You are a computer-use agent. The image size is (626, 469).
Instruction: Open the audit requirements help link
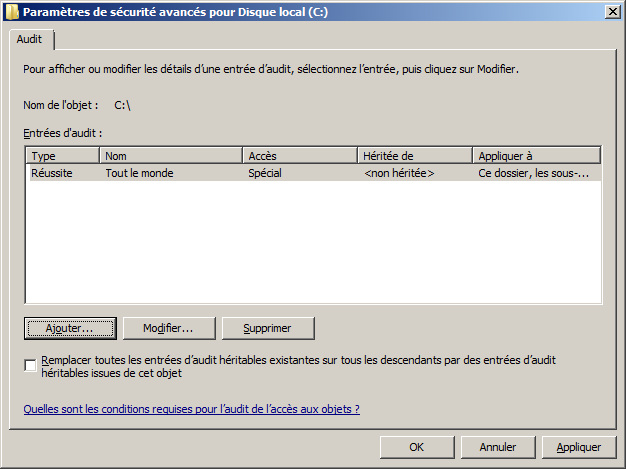point(191,409)
